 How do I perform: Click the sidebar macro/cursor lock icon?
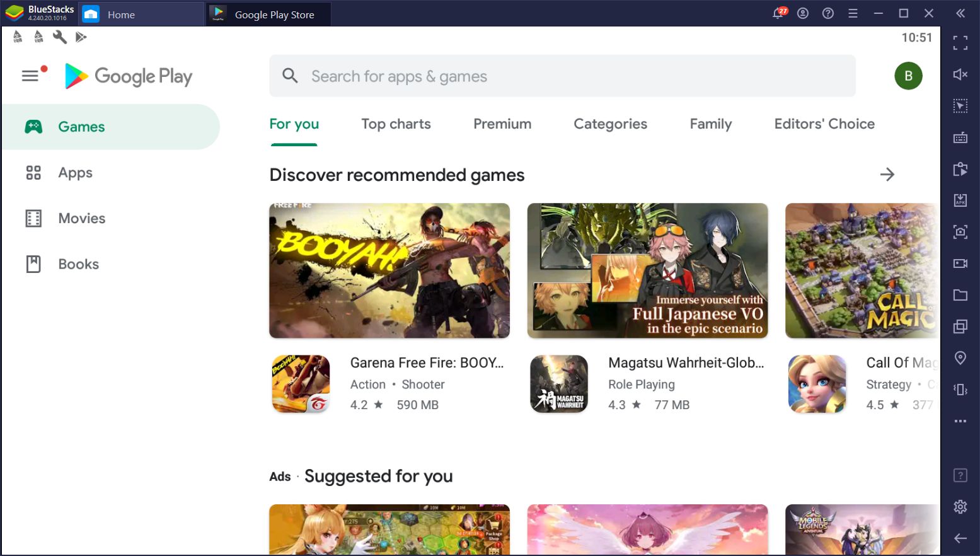pos(960,106)
